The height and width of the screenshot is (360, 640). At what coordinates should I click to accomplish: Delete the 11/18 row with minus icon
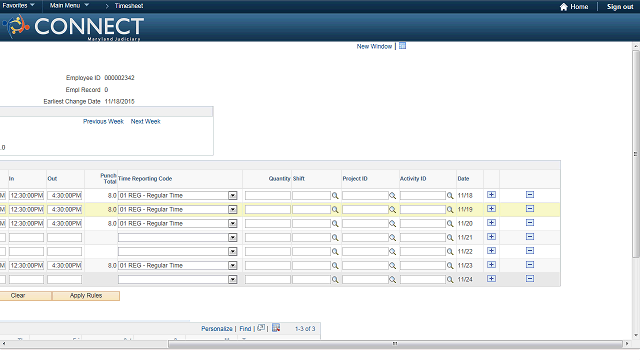pyautogui.click(x=530, y=195)
